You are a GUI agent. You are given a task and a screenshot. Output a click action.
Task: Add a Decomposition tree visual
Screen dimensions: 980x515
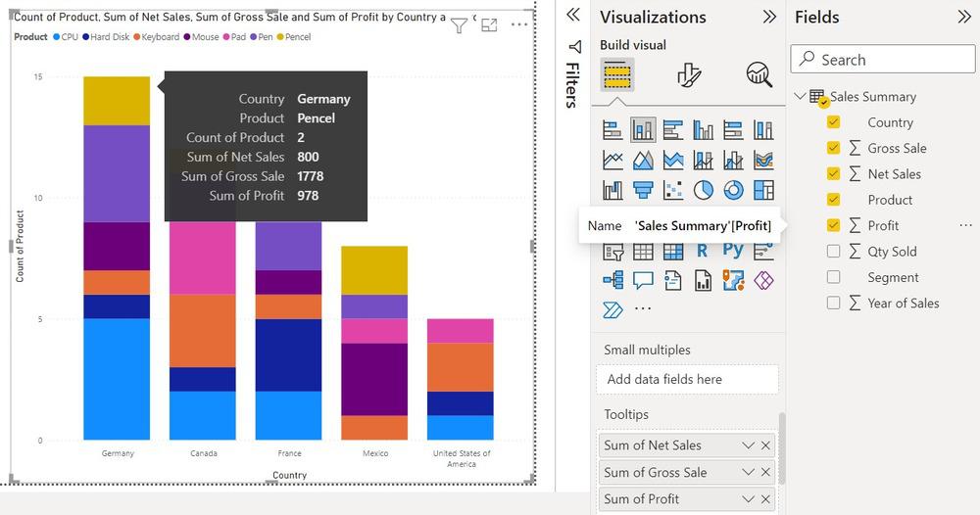[612, 280]
